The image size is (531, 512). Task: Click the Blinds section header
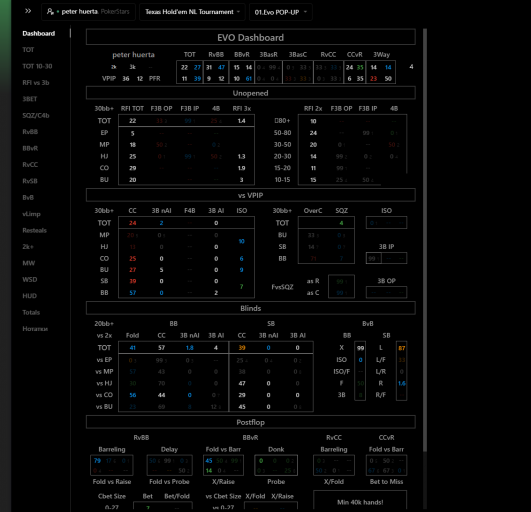[x=251, y=308]
